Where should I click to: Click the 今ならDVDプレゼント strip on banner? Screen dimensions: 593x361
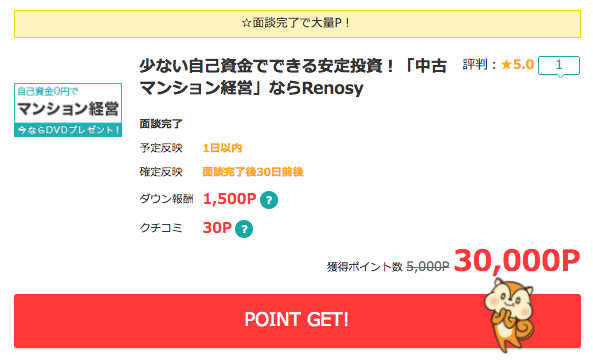coord(68,130)
